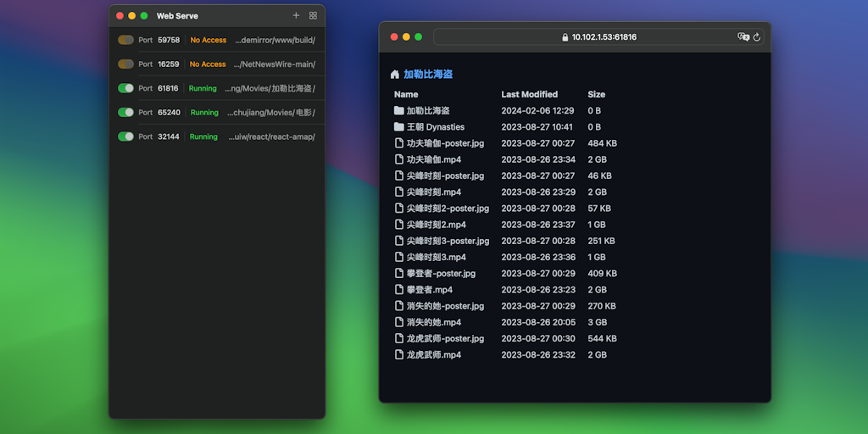Click the plus icon to add server
Viewport: 868px width, 434px height.
click(x=296, y=15)
